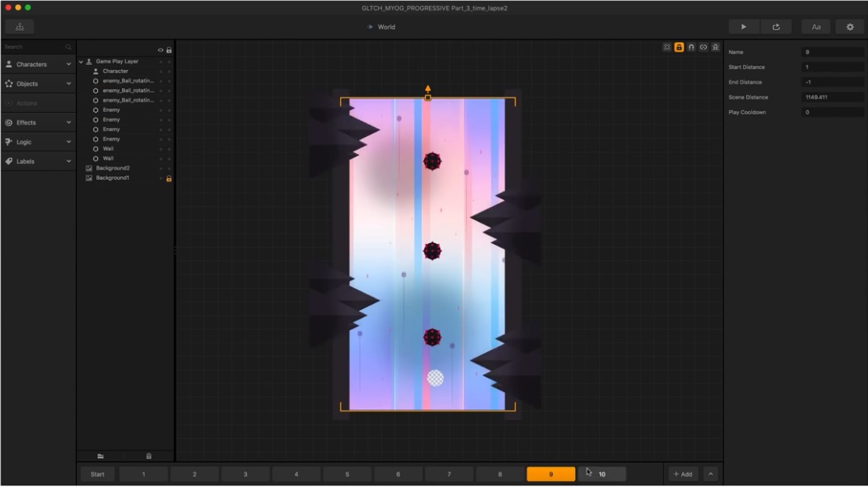The width and height of the screenshot is (868, 487).
Task: Select the Character row in layer list
Action: [126, 72]
